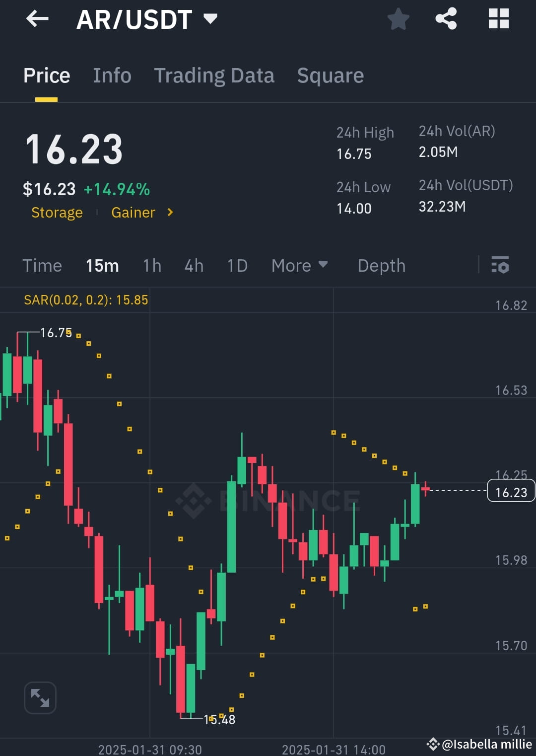Tap the fullscreen expand icon on the chart
Image resolution: width=536 pixels, height=756 pixels.
(40, 697)
